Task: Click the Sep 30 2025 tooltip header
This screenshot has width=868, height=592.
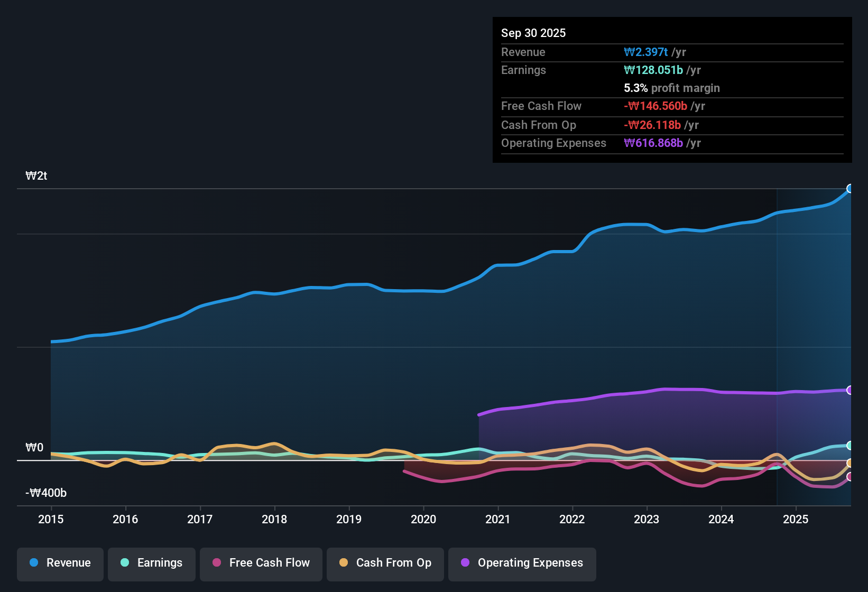Action: coord(533,33)
